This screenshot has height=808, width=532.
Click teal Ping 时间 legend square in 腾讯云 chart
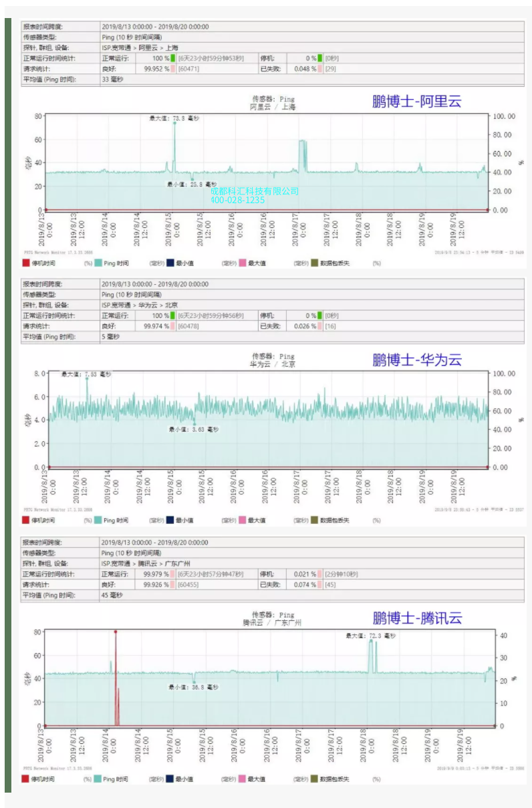[x=98, y=779]
